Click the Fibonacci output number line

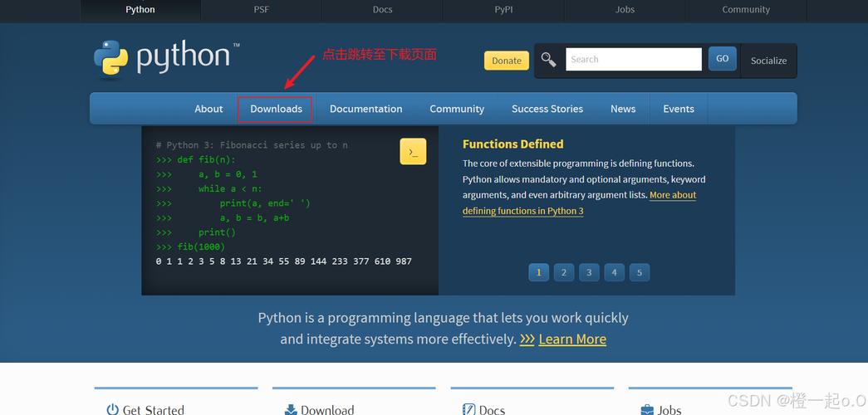(x=284, y=261)
